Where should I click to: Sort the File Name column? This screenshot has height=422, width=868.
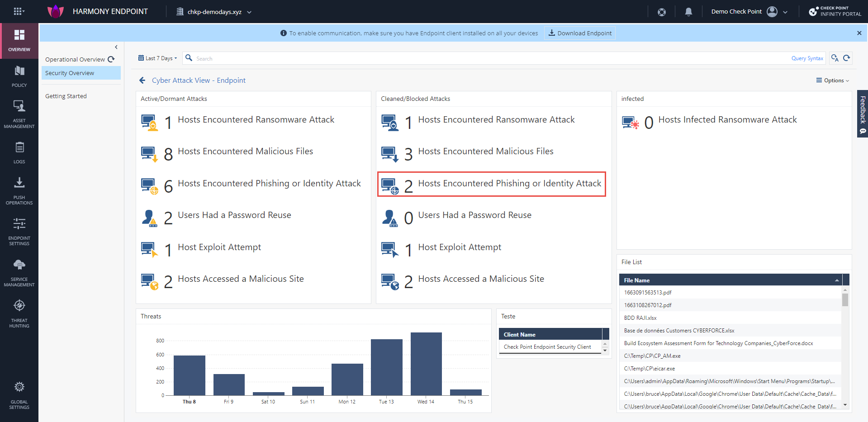point(730,280)
